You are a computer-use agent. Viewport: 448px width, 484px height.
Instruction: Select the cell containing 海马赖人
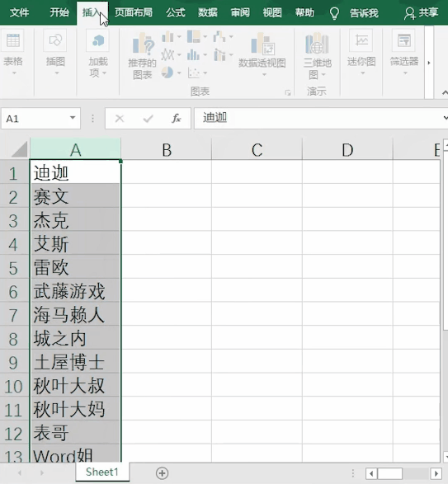tap(75, 314)
